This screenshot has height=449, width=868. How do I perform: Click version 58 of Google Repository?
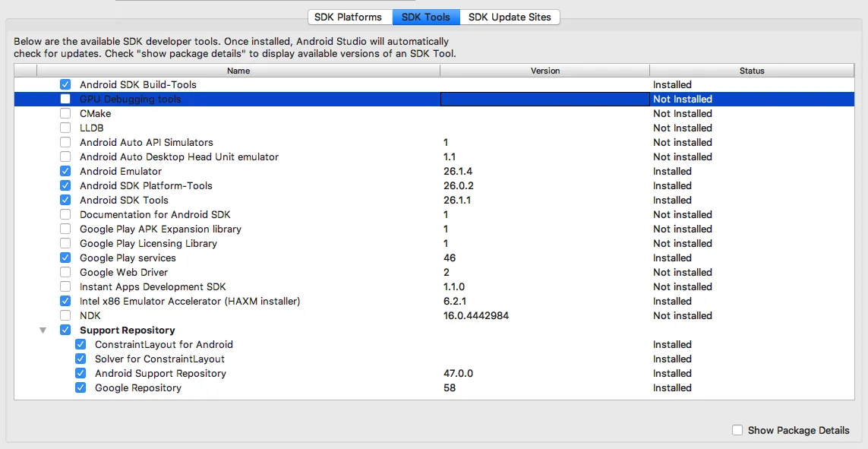450,387
